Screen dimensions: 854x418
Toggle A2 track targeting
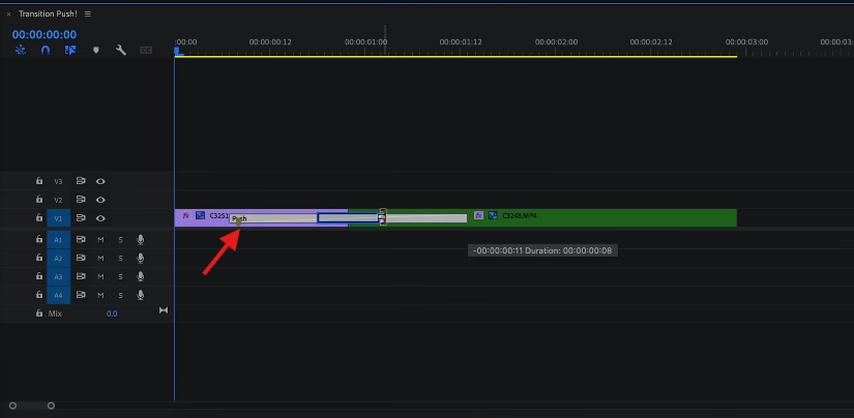pyautogui.click(x=58, y=258)
